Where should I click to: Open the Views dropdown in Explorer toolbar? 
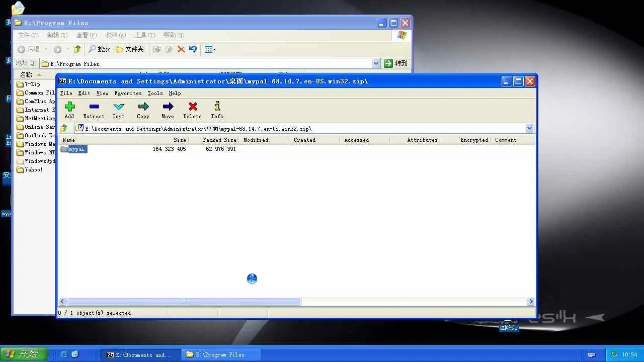click(210, 49)
